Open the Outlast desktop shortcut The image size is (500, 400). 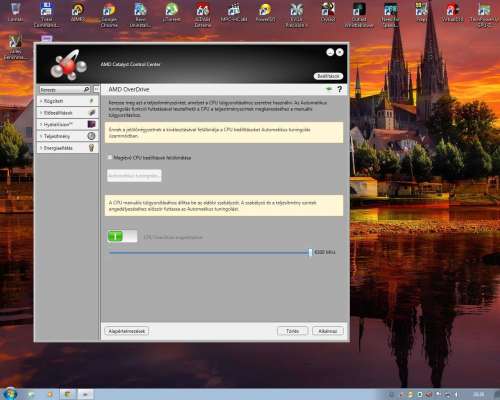[359, 14]
